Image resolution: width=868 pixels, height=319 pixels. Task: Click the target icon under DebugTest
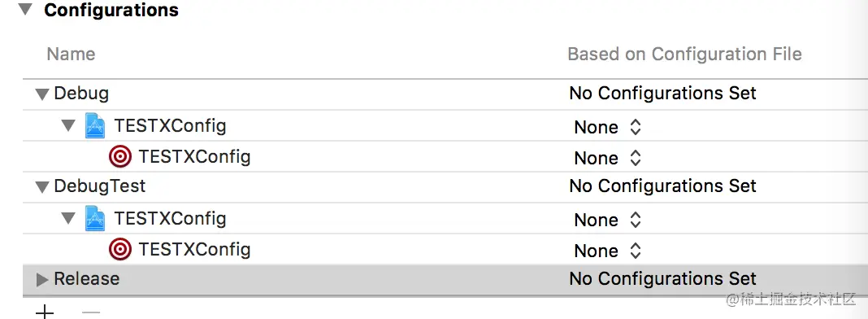(120, 250)
